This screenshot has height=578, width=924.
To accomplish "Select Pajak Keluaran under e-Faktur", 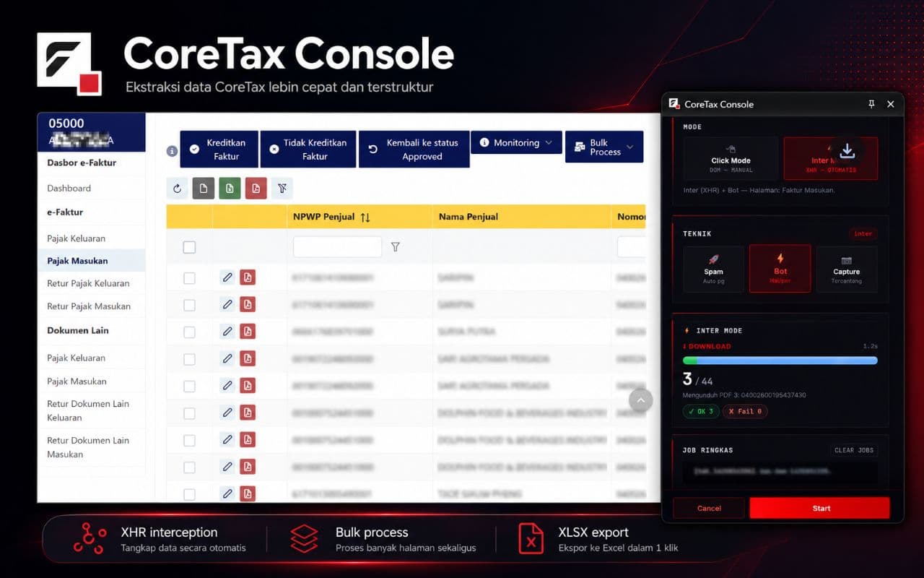I will [x=77, y=238].
